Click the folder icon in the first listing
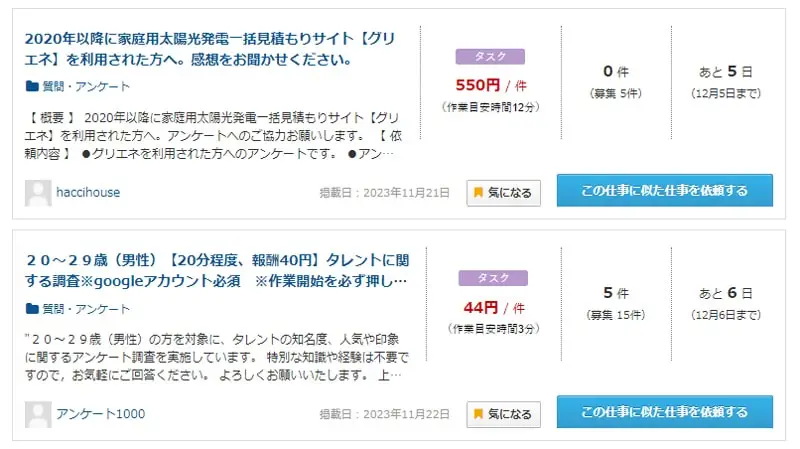800x449 pixels. (x=32, y=86)
